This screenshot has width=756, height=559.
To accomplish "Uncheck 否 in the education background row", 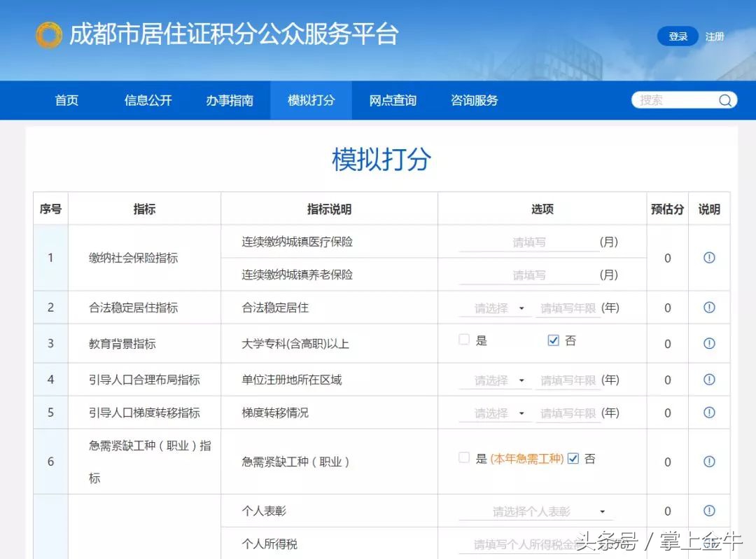I will pyautogui.click(x=553, y=340).
